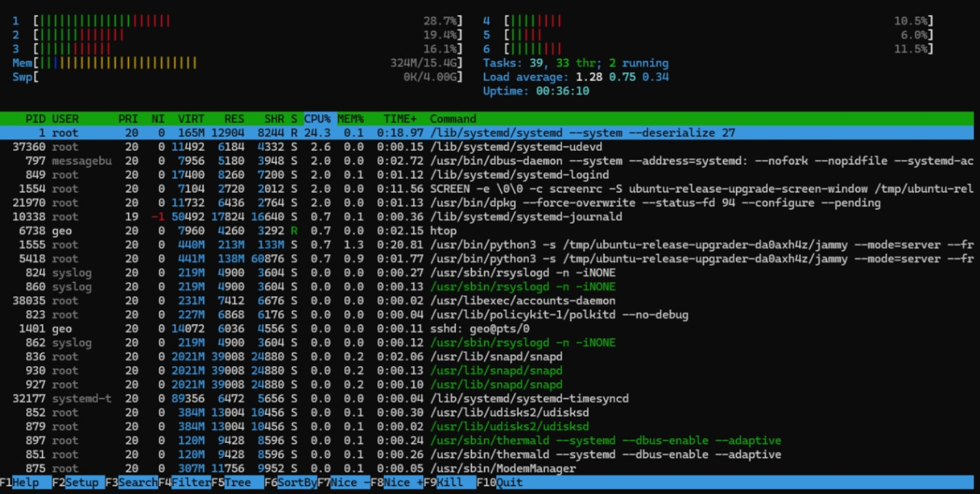Sort by the MEM% column header

click(351, 119)
